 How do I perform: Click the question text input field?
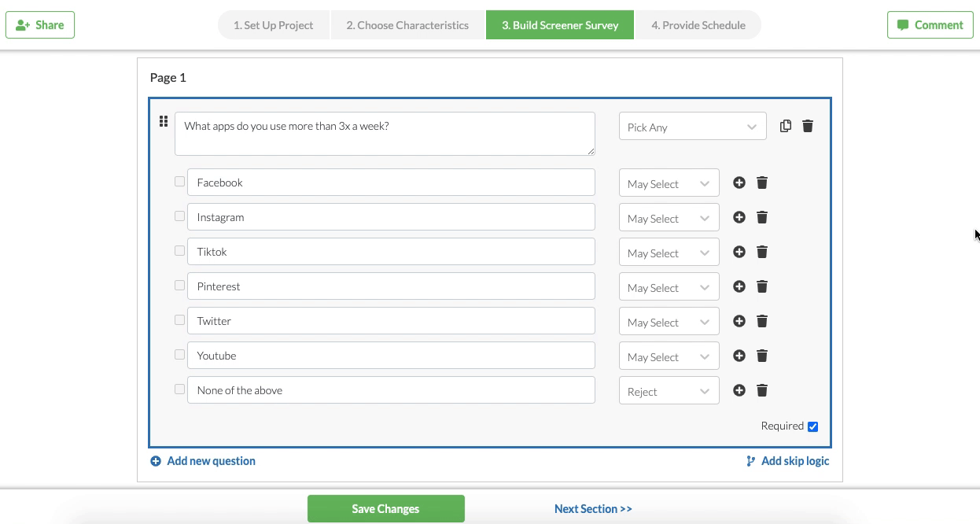point(385,134)
